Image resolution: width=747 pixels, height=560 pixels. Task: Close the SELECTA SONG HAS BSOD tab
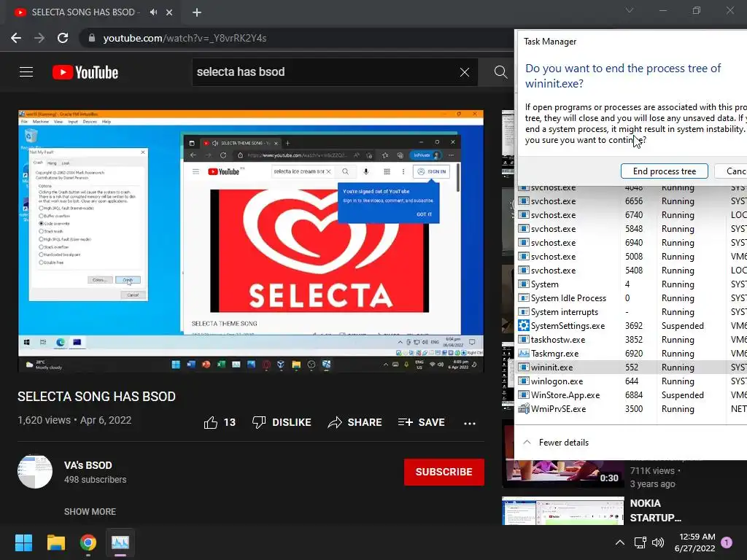(x=169, y=12)
